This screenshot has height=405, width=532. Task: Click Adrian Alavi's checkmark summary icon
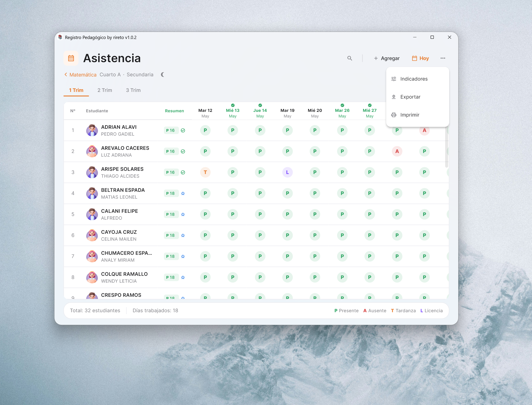tap(183, 130)
